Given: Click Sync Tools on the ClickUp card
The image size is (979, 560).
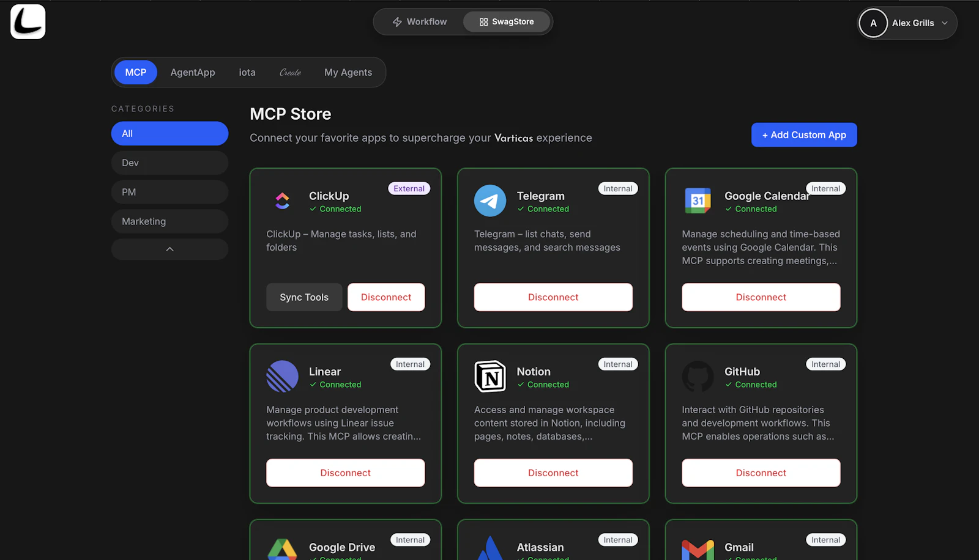Looking at the screenshot, I should 304,297.
